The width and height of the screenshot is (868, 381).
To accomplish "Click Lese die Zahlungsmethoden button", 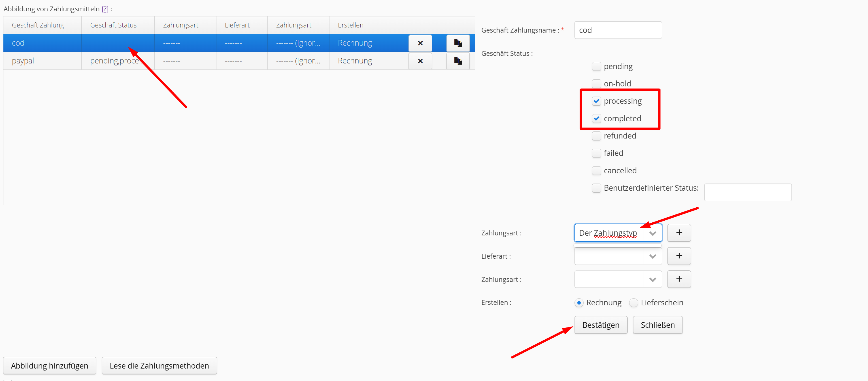I will tap(159, 365).
